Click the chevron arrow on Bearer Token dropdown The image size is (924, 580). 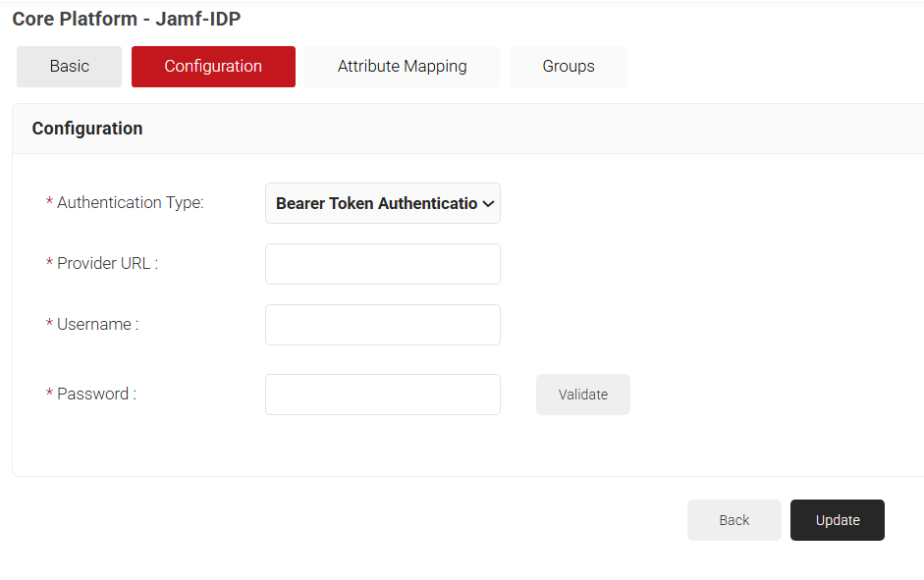tap(488, 204)
